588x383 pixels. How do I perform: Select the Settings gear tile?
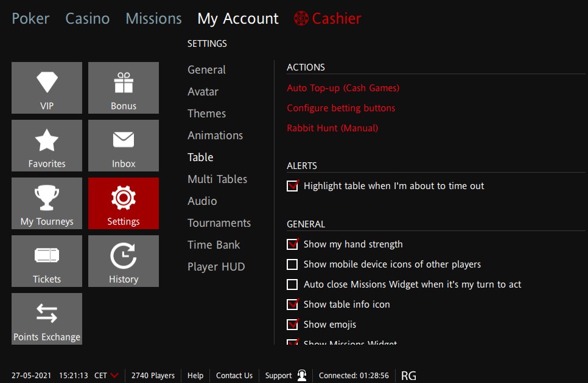click(x=124, y=203)
